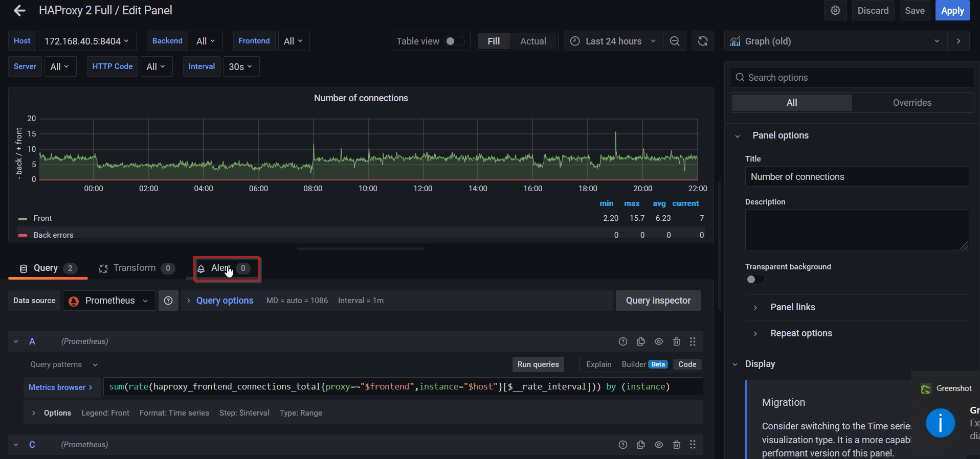Click Run queries button
980x459 pixels.
(538, 364)
